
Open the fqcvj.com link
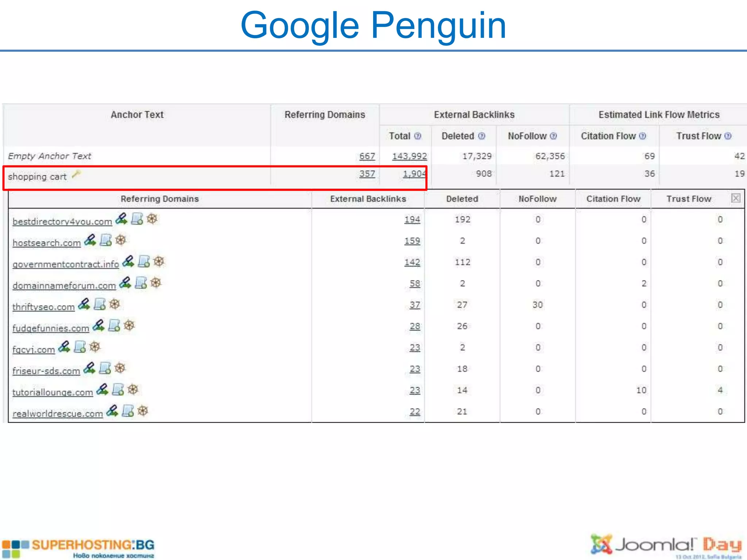coord(34,350)
